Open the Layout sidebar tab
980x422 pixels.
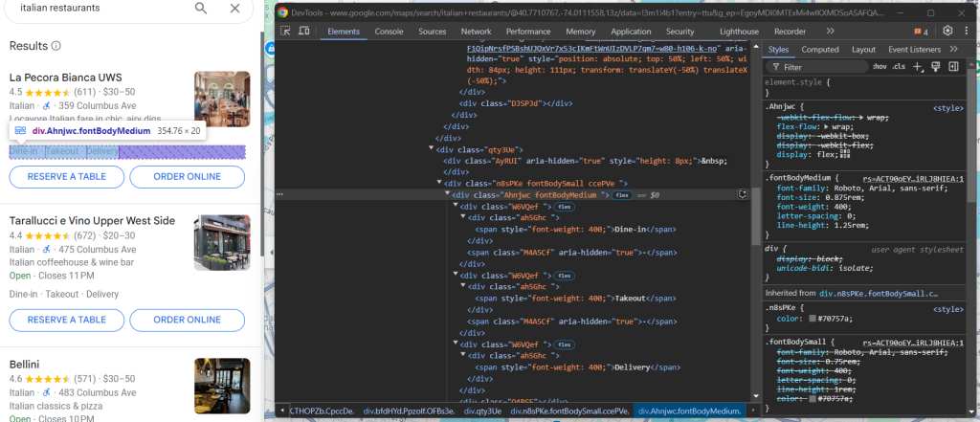pos(863,50)
